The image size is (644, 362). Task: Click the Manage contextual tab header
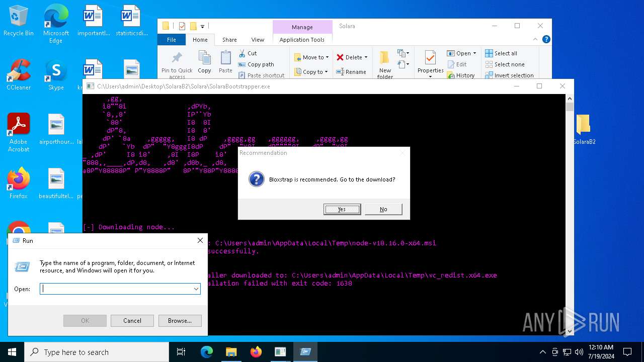(302, 27)
